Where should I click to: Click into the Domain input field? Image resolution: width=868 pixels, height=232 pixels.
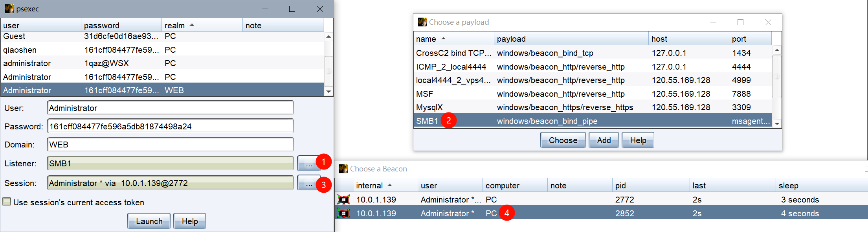pos(170,145)
